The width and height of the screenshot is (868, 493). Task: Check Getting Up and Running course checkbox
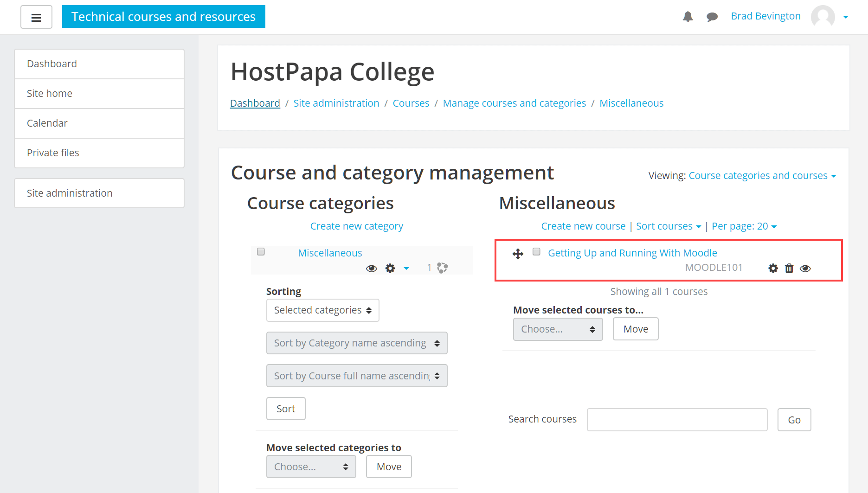536,251
